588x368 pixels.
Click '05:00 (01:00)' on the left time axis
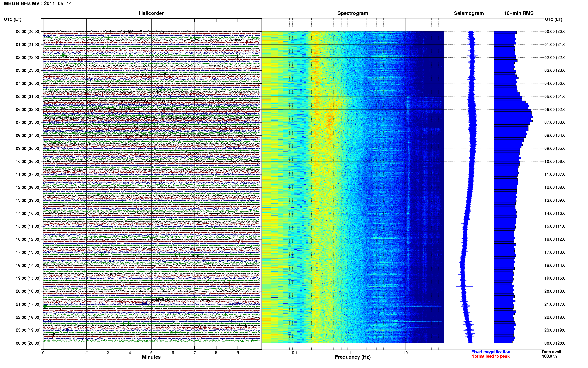pyautogui.click(x=28, y=97)
